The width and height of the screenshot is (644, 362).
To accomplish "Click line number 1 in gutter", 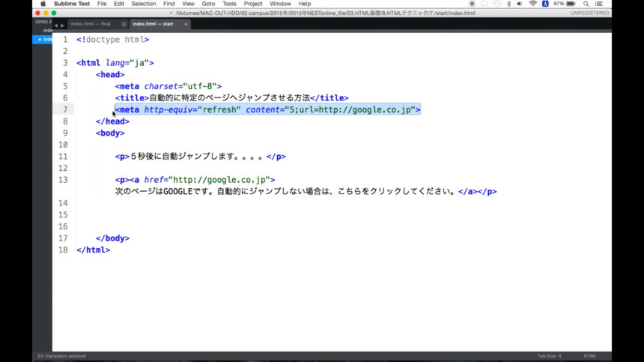I will tap(65, 40).
